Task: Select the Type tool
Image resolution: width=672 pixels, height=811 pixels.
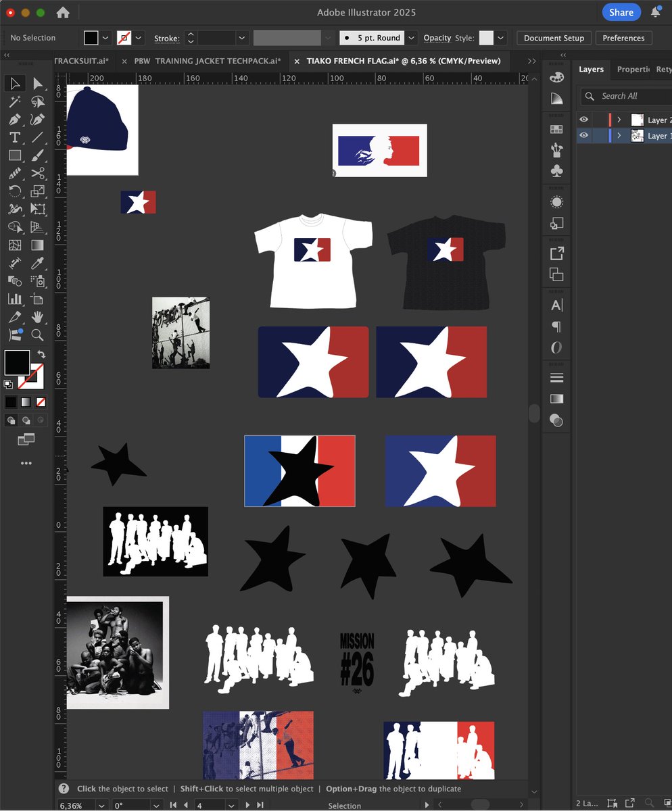Action: click(x=14, y=137)
